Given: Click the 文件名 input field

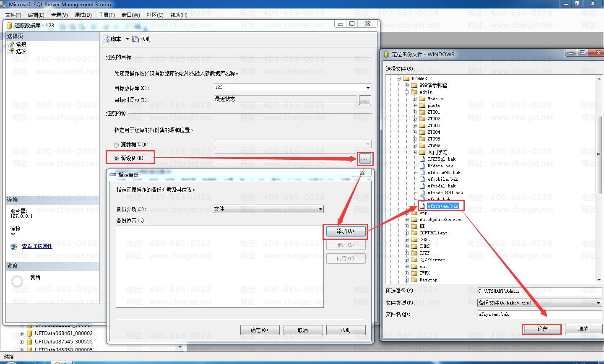Looking at the screenshot, I should click(x=540, y=314).
